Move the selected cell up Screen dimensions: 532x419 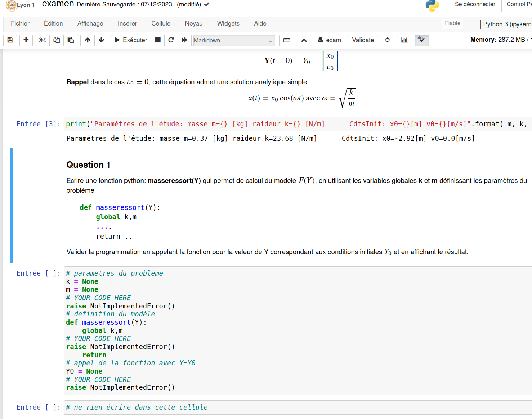(88, 40)
